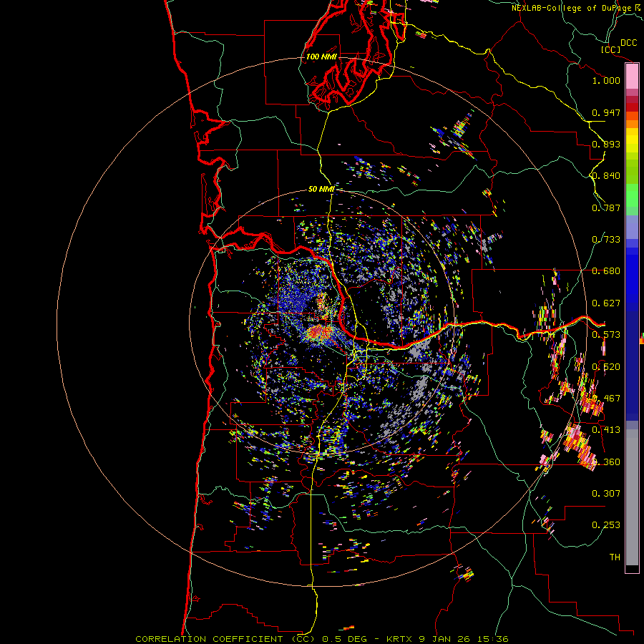Pick the light pink top color bar segment
Image resolution: width=644 pixels, height=644 pixels.
pyautogui.click(x=632, y=77)
